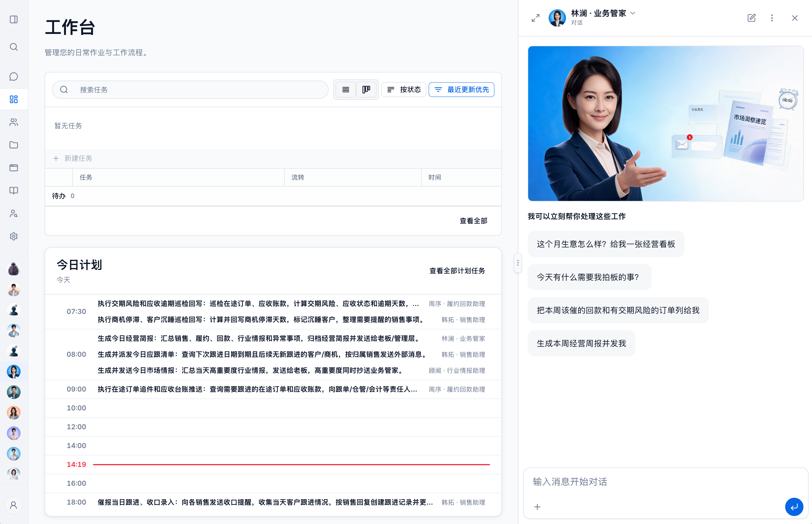This screenshot has width=812, height=524.
Task: Open user profile icon at sidebar bottom
Action: point(14,505)
